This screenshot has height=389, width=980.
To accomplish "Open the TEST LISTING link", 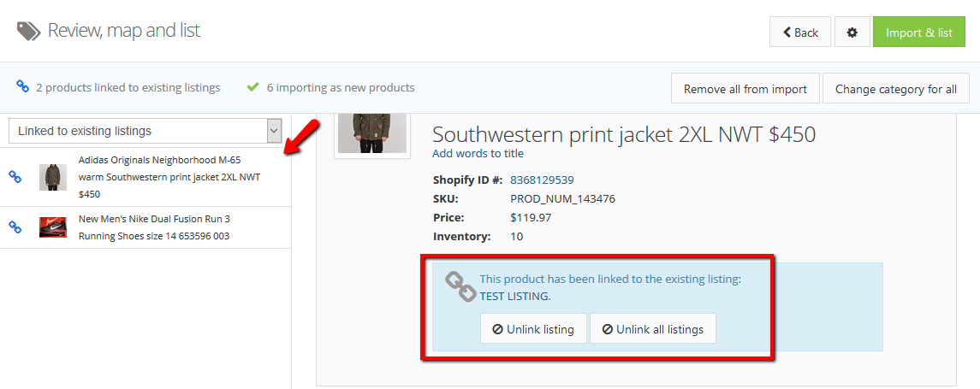I will tap(514, 296).
